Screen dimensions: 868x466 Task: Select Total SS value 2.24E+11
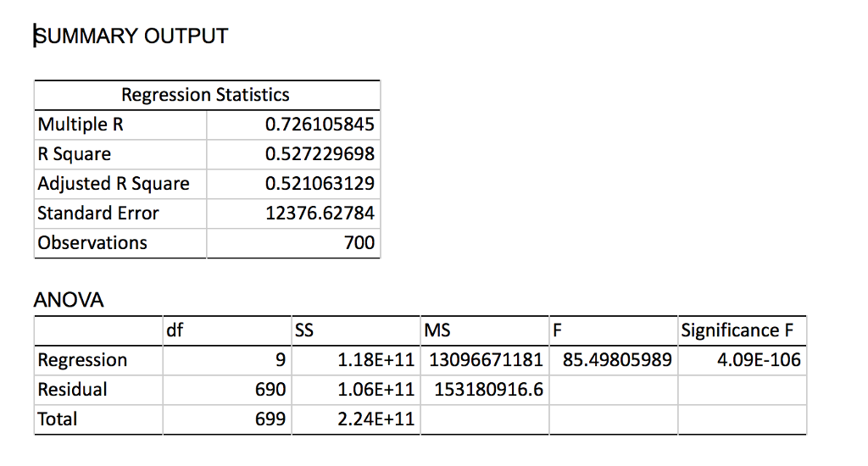pos(376,419)
